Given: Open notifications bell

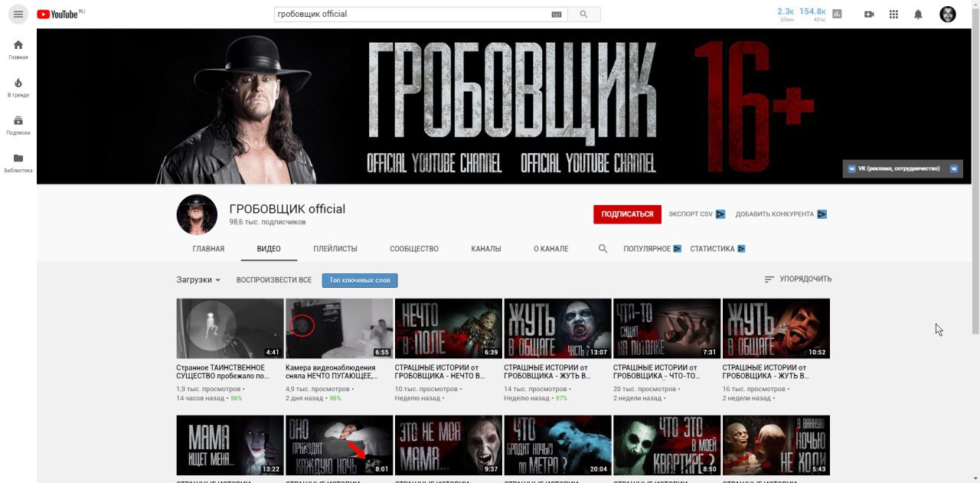Looking at the screenshot, I should point(918,14).
